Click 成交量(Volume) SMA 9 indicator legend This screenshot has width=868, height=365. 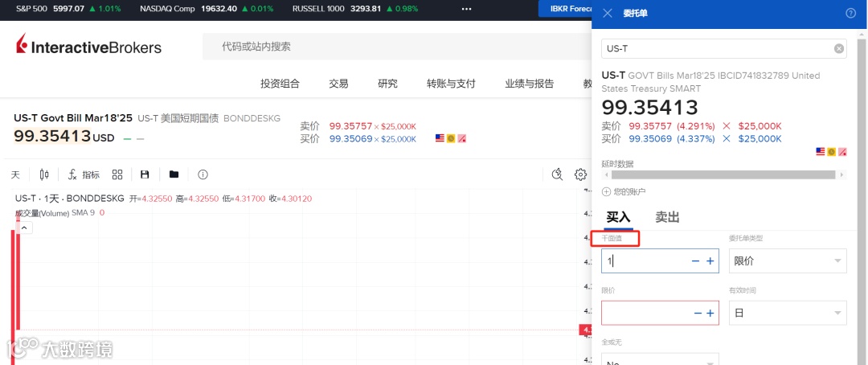pyautogui.click(x=59, y=213)
